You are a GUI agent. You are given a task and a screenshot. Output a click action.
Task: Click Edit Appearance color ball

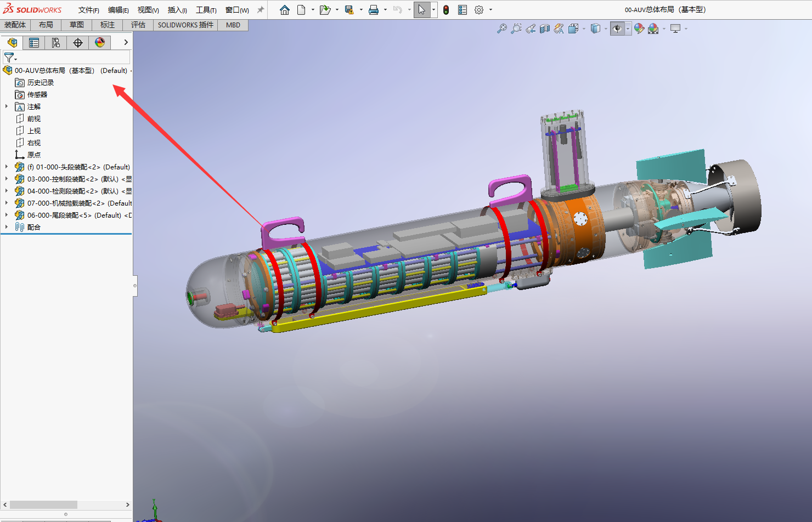click(639, 29)
